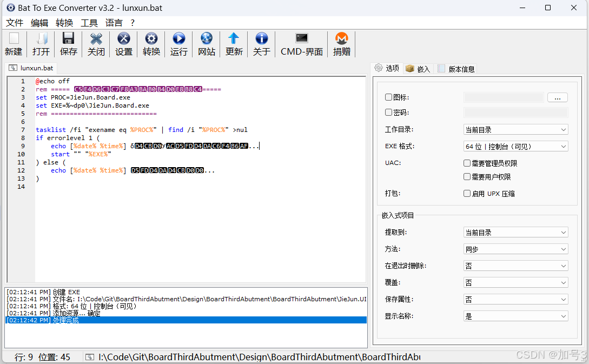The image size is (589, 364).
Task: Click the 'if errorlevel 1 (' line
Action: [68, 138]
